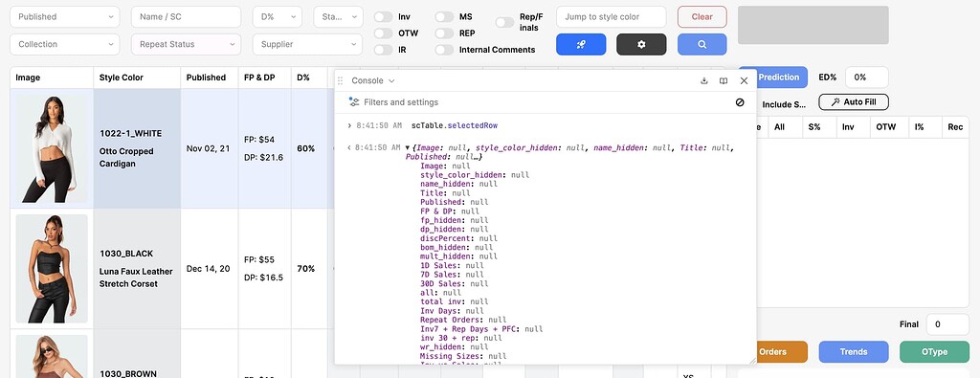Viewport: 980px width, 378px height.
Task: Collapse the logged object disclosure triangle
Action: pyautogui.click(x=408, y=148)
